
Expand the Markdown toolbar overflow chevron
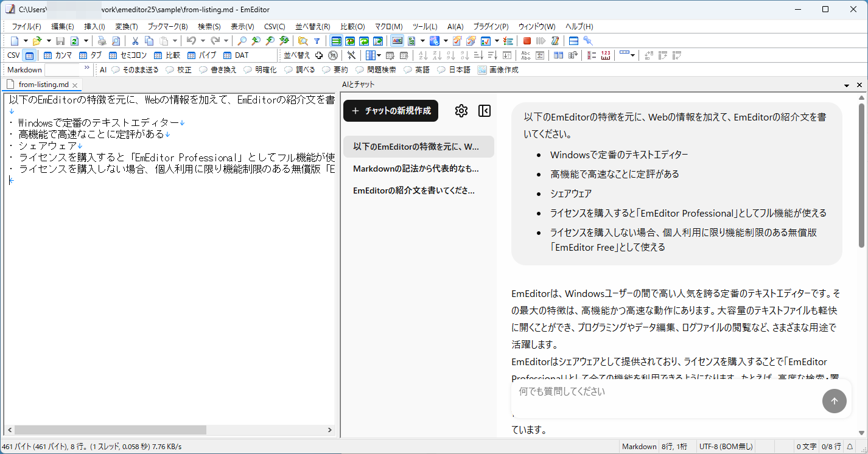[86, 68]
